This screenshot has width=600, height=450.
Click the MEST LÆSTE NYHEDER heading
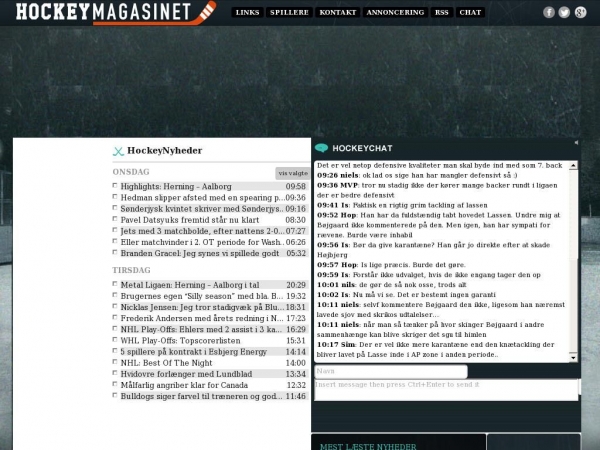[368, 447]
